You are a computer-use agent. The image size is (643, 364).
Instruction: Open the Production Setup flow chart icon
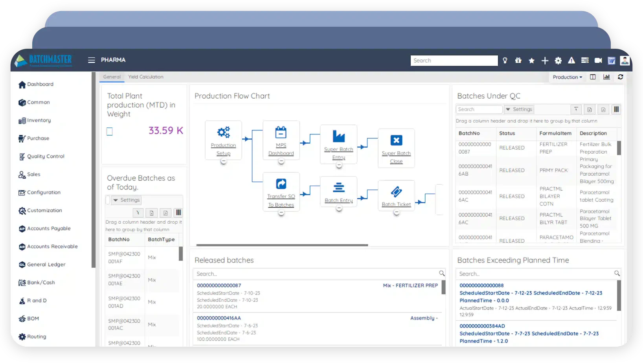point(223,132)
